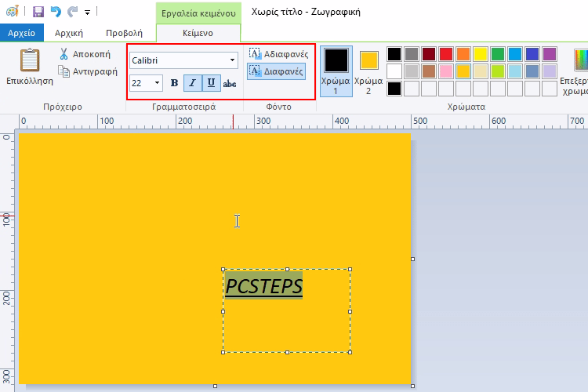Open the font size 22 dropdown
Image resolution: width=588 pixels, height=392 pixels.
157,83
